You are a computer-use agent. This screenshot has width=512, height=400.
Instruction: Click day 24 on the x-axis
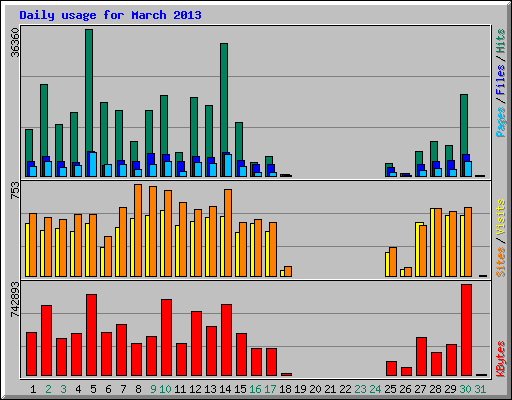pyautogui.click(x=375, y=389)
